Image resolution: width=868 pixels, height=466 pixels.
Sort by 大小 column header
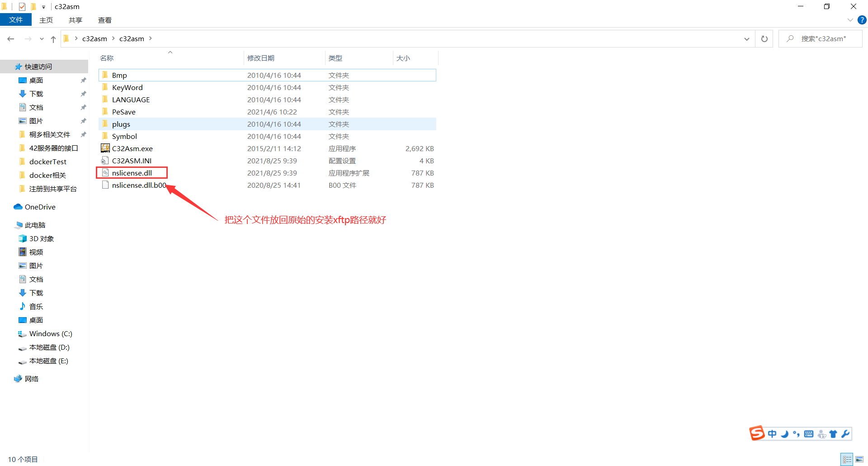coord(403,58)
